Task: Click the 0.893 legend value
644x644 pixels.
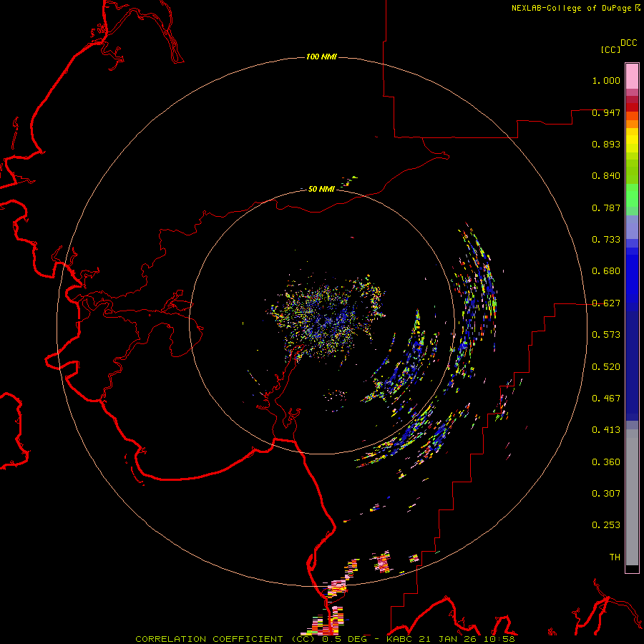Action: [x=606, y=144]
